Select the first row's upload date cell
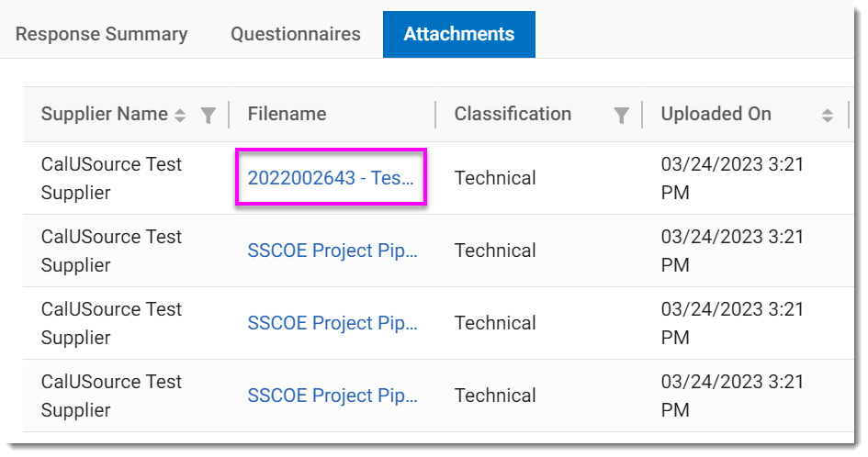The height and width of the screenshot is (457, 868). pos(731,178)
